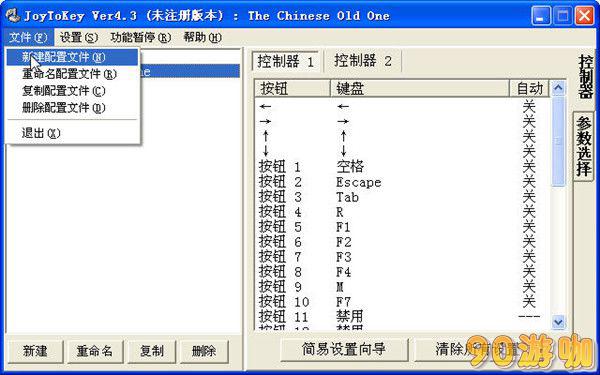Click the 空格 key value

tap(350, 167)
